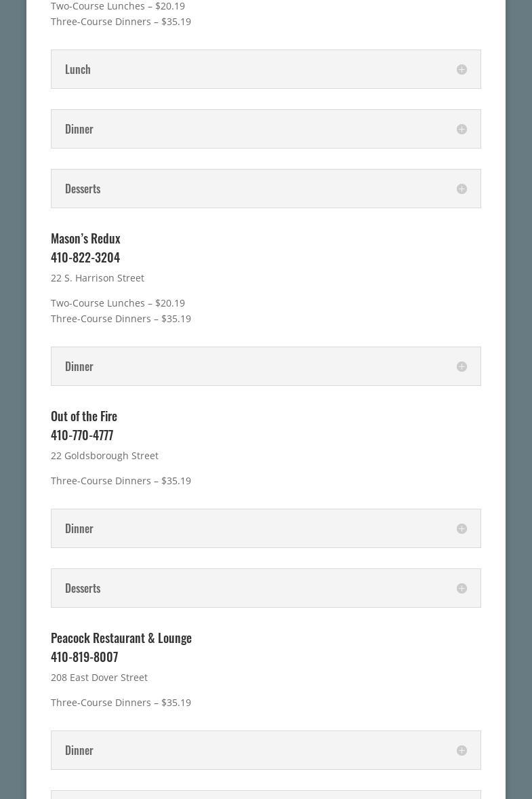Click the Mason's Redux restaurant name

pos(85,238)
